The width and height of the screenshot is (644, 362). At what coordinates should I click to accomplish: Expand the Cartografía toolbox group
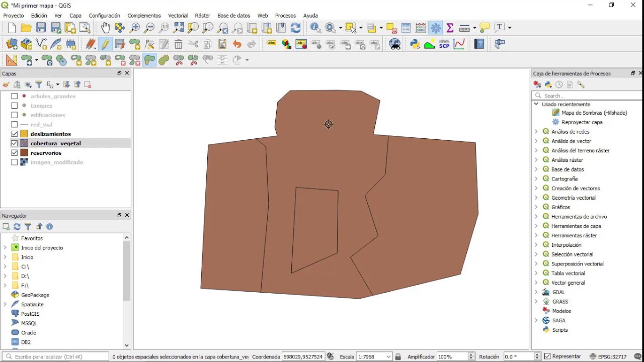tap(536, 179)
